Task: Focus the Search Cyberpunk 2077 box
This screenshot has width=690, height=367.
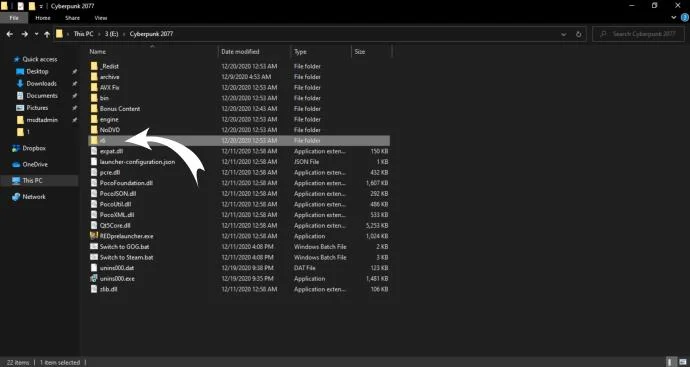Action: pos(639,34)
